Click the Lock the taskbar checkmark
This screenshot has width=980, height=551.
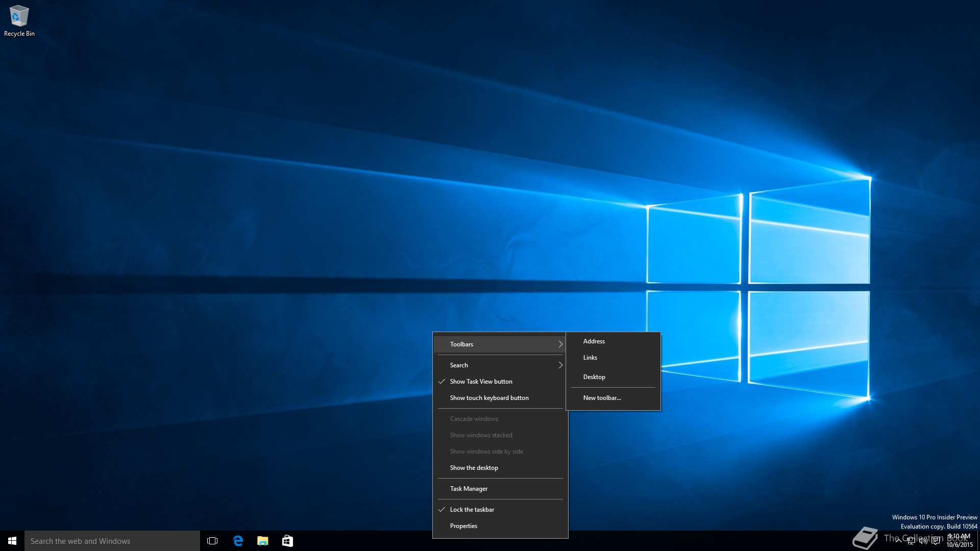(x=442, y=510)
